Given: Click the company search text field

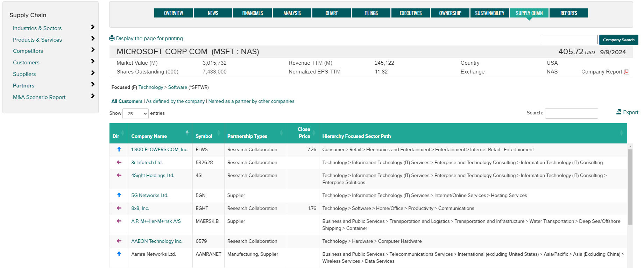Looking at the screenshot, I should 569,40.
